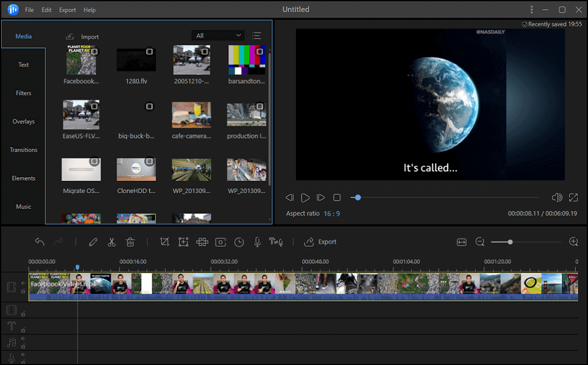Click the text track T icon
This screenshot has width=588, height=365.
point(12,326)
